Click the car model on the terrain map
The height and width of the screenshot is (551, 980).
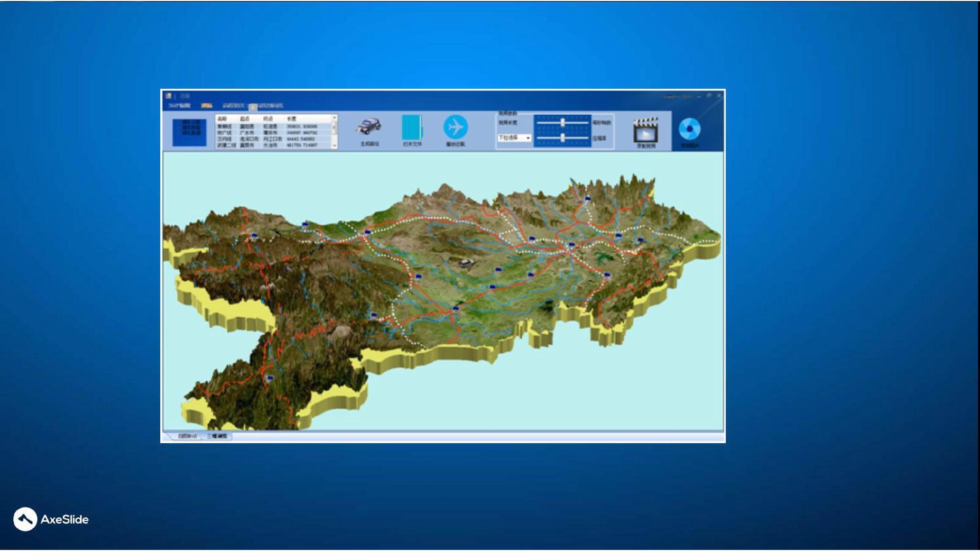pos(464,262)
